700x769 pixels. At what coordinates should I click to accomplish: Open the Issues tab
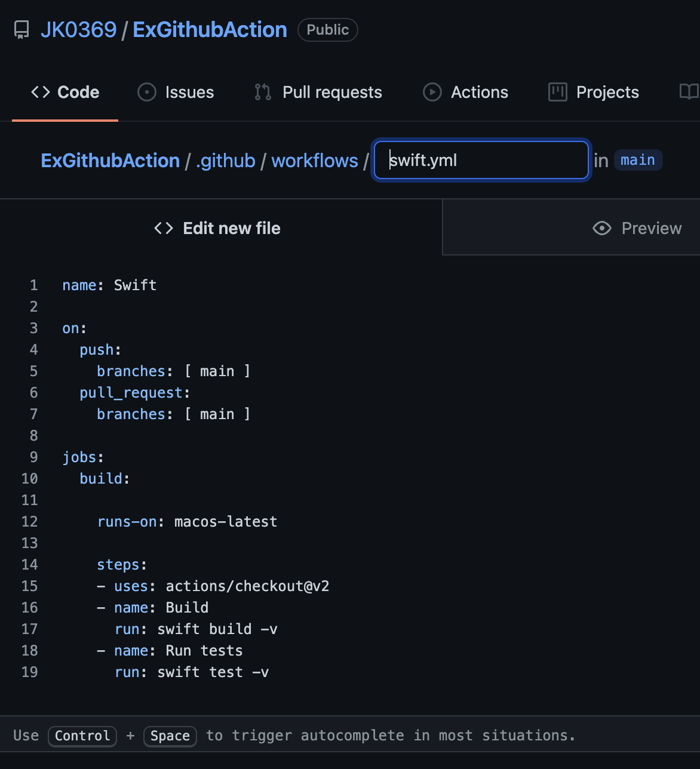(x=176, y=92)
